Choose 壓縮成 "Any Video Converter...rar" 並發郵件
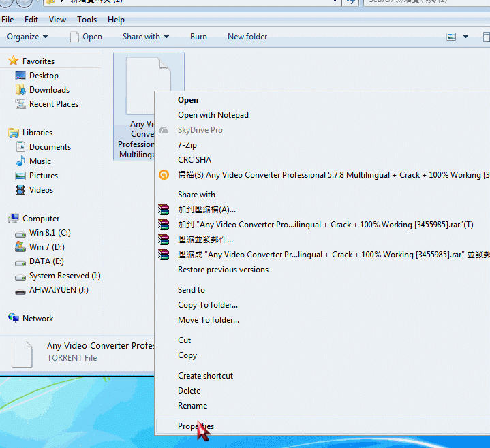The height and width of the screenshot is (448, 490). coord(323,255)
